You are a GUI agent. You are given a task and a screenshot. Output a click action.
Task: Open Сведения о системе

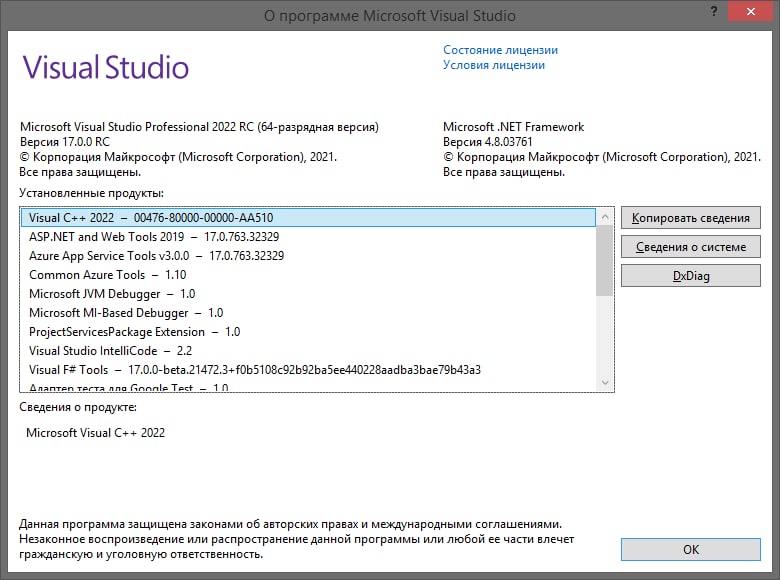click(x=690, y=247)
